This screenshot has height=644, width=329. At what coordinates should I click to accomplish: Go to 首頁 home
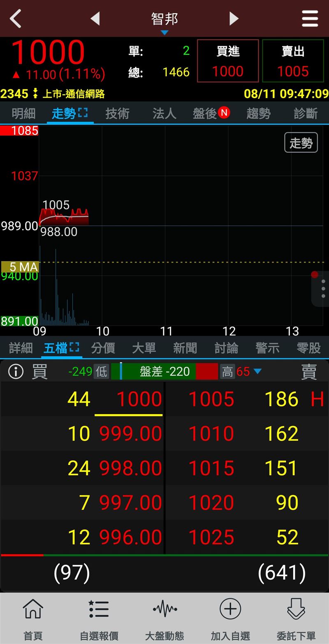pyautogui.click(x=33, y=619)
